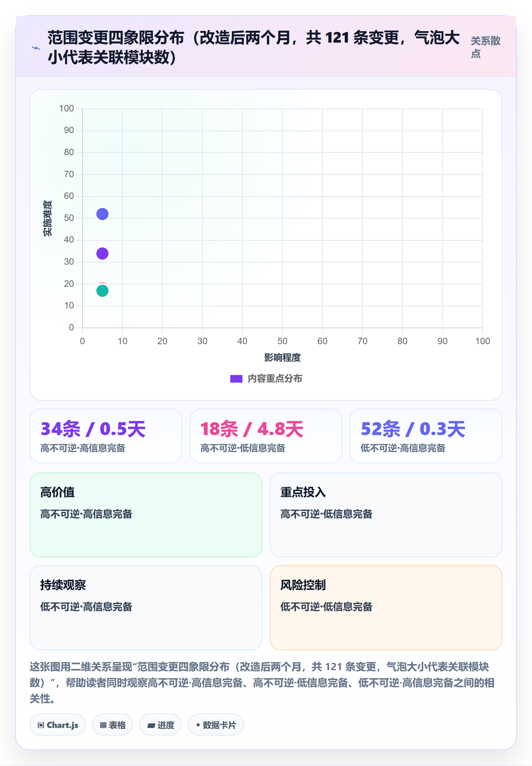
Task: Click the Chart.js tag chip
Action: 58,725
